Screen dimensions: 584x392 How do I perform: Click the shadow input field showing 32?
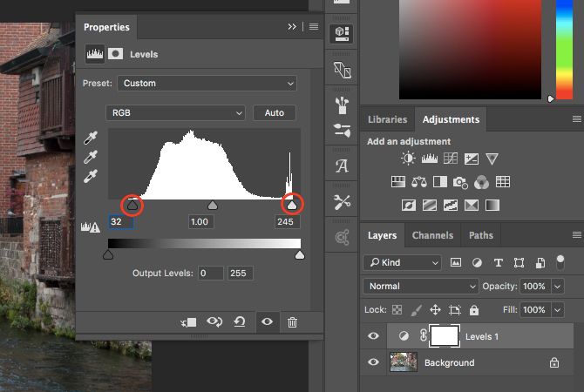(121, 223)
